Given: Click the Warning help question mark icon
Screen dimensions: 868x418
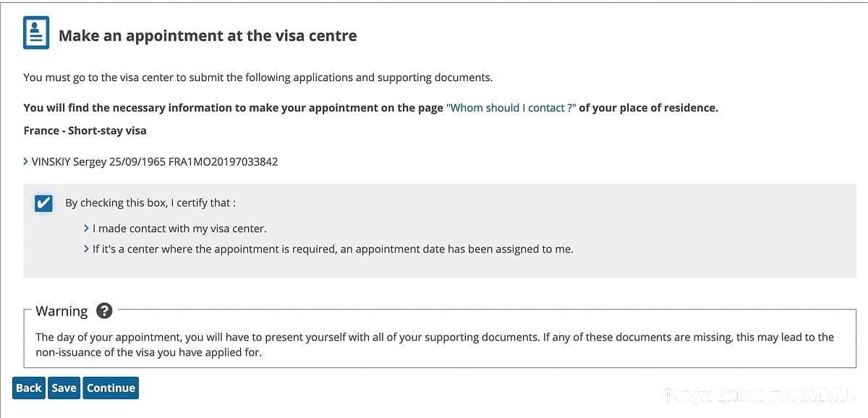Looking at the screenshot, I should click(104, 311).
